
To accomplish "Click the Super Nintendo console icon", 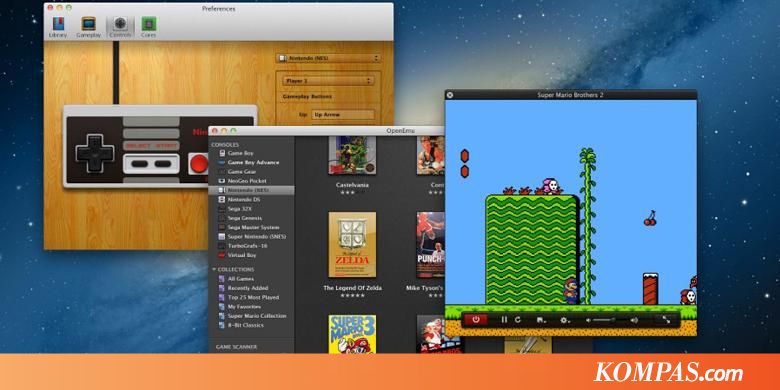I will point(222,237).
